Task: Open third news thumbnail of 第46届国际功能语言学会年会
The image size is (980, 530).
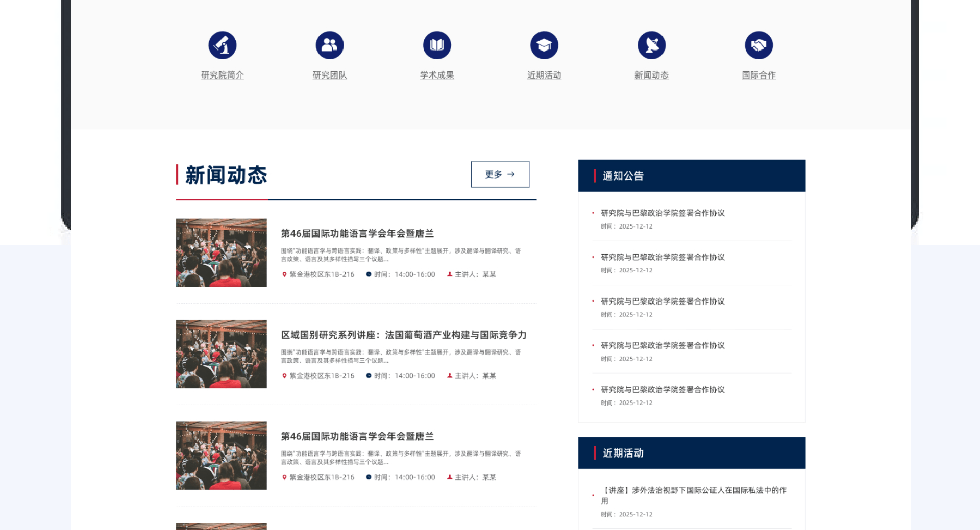Action: [221, 456]
